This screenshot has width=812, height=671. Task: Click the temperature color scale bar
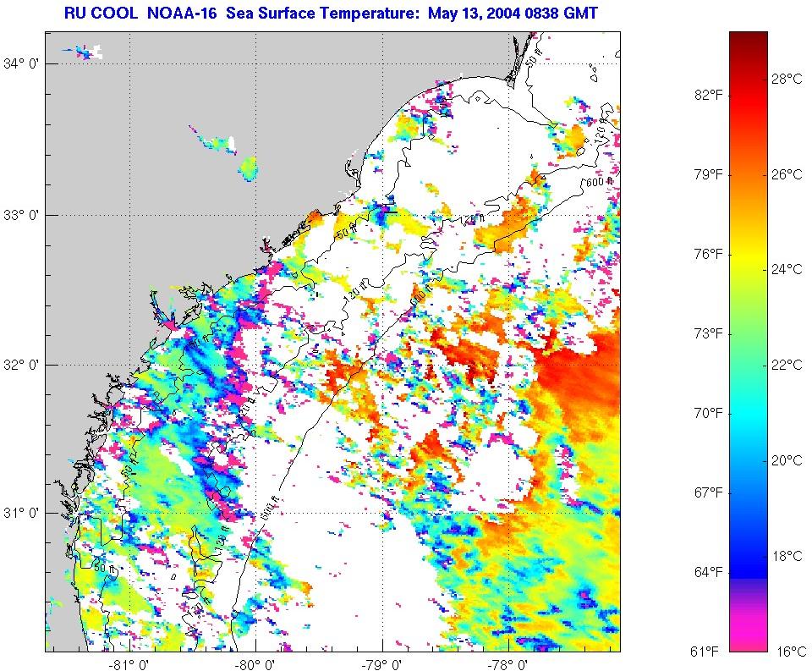pos(749,342)
